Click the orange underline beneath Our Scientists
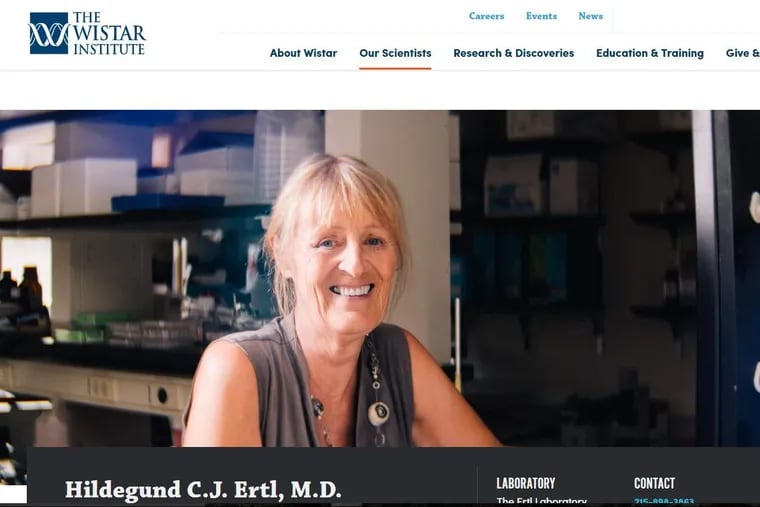 tap(395, 68)
